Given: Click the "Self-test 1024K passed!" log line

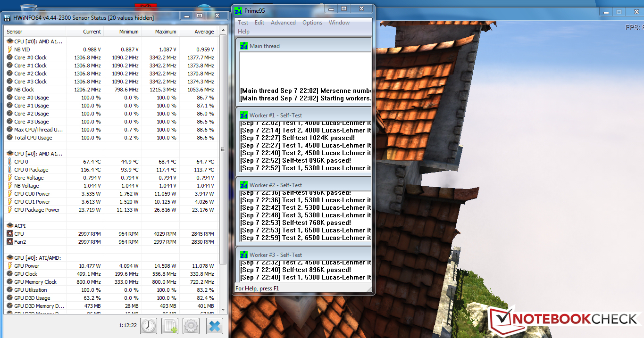Looking at the screenshot, I should pyautogui.click(x=297, y=138).
